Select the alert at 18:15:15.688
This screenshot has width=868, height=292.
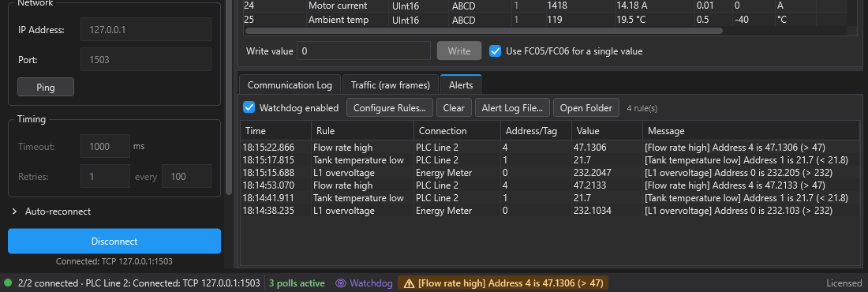tap(550, 173)
